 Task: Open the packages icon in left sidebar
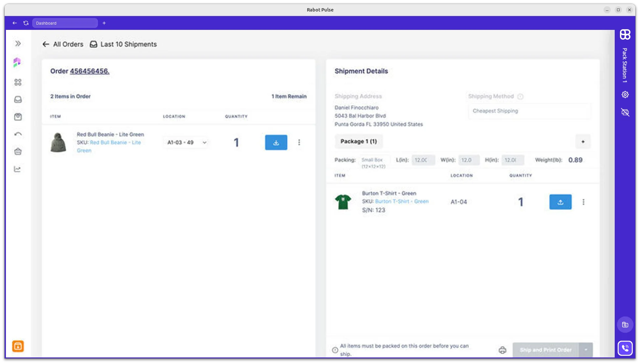[x=18, y=117]
